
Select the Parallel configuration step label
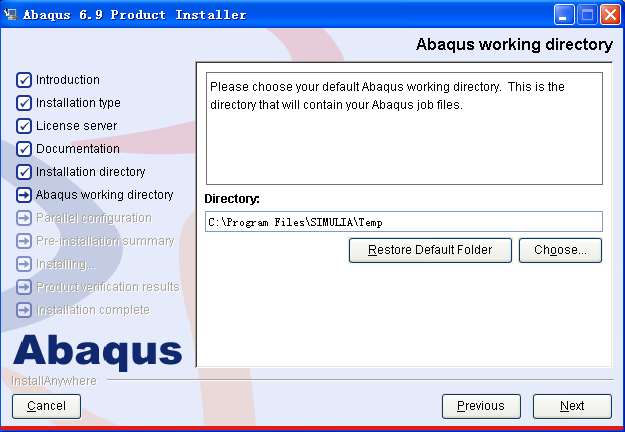[94, 218]
